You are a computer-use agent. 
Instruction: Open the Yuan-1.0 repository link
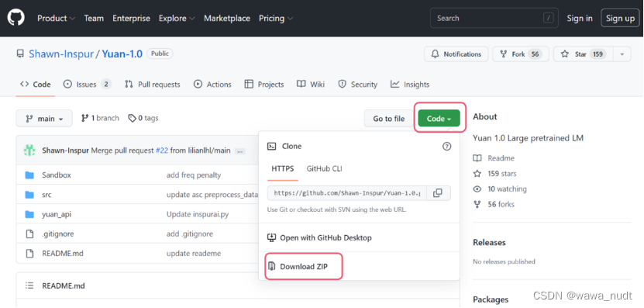[122, 54]
